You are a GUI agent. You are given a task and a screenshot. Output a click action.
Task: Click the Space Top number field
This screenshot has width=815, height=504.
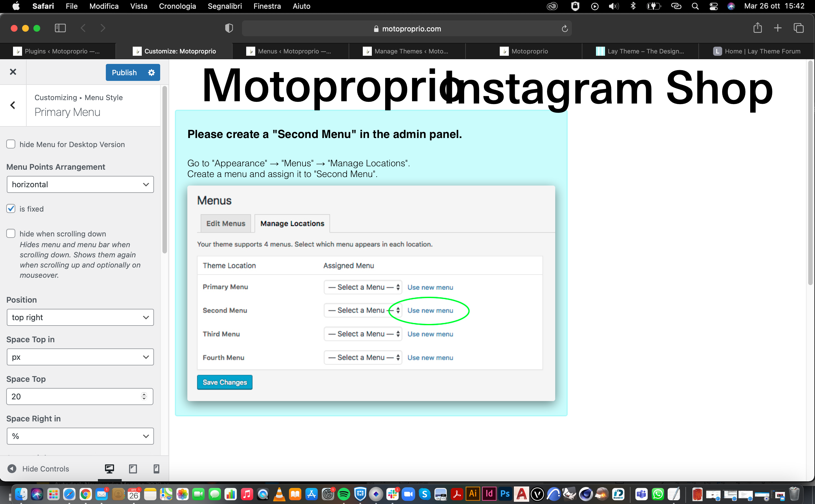click(x=73, y=396)
